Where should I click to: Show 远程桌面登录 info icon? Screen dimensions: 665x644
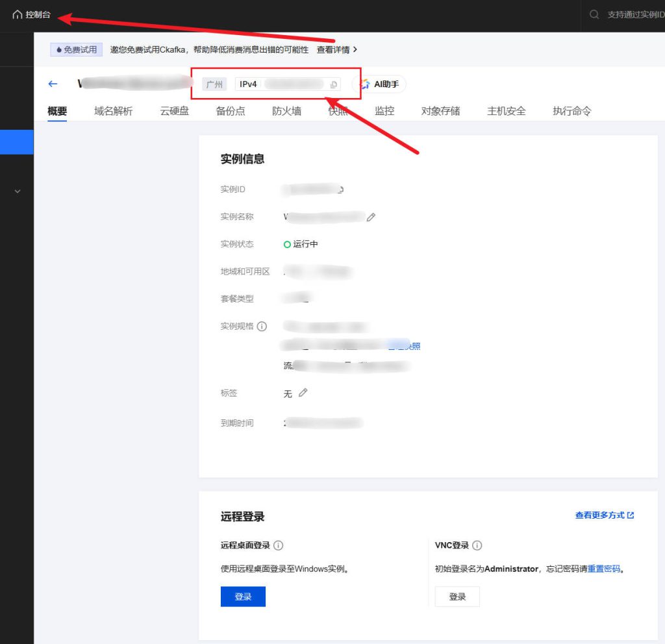point(278,545)
